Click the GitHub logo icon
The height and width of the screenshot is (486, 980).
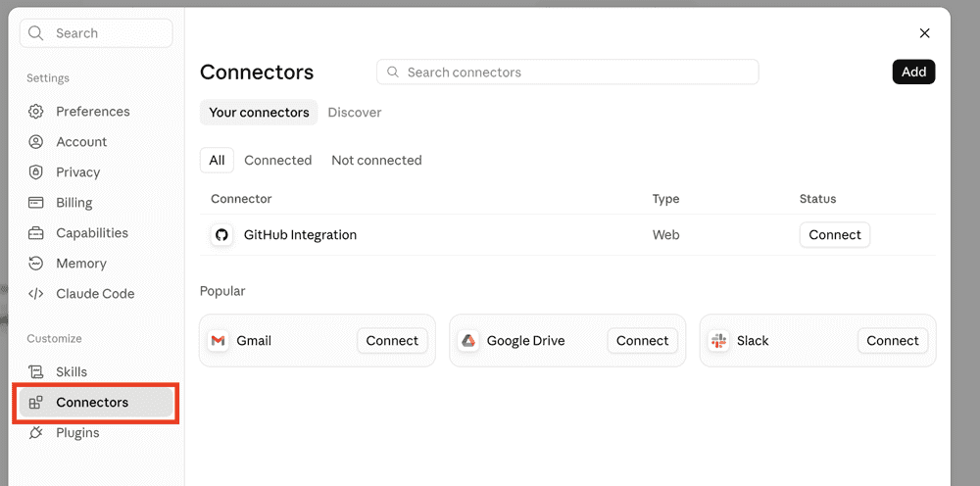221,235
